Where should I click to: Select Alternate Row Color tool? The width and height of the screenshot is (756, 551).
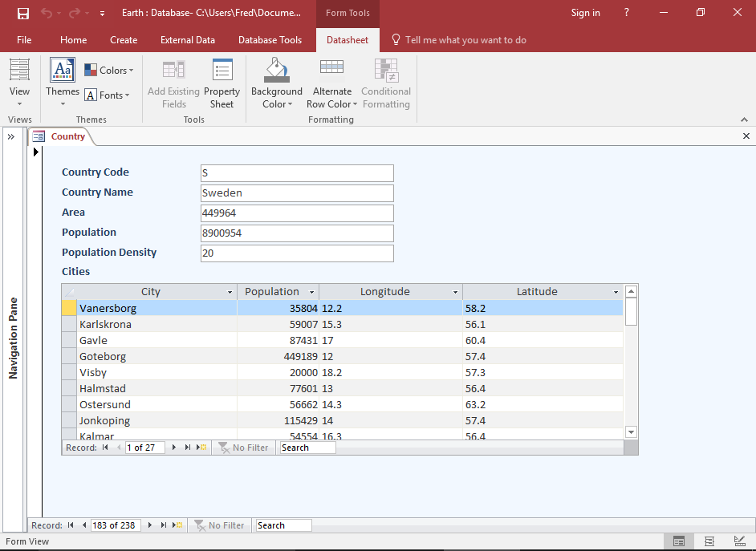click(331, 80)
